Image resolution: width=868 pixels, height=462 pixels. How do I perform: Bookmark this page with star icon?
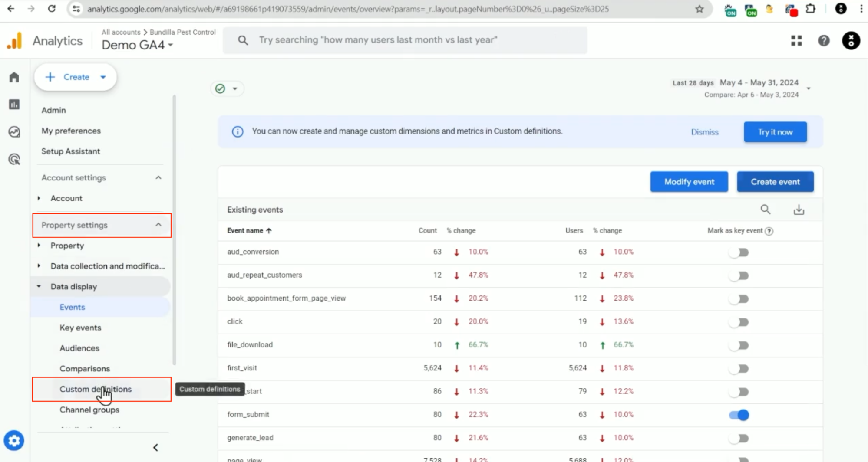(x=699, y=9)
